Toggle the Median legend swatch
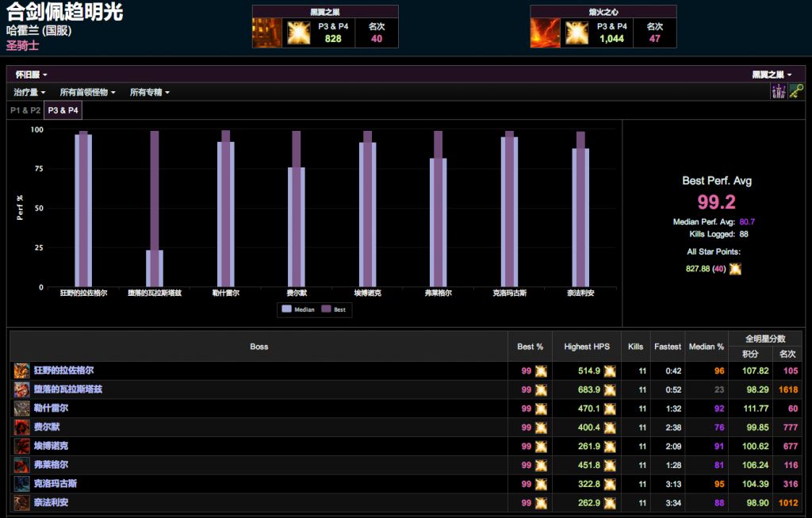The height and width of the screenshot is (518, 812). click(286, 309)
